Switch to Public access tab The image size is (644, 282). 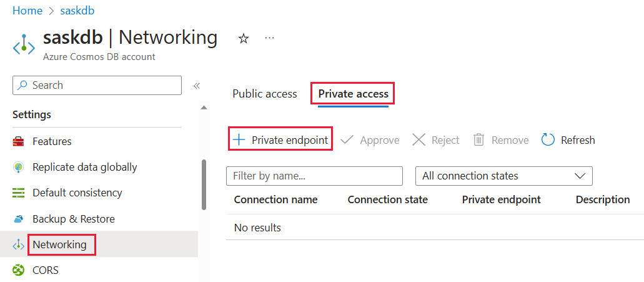click(265, 94)
